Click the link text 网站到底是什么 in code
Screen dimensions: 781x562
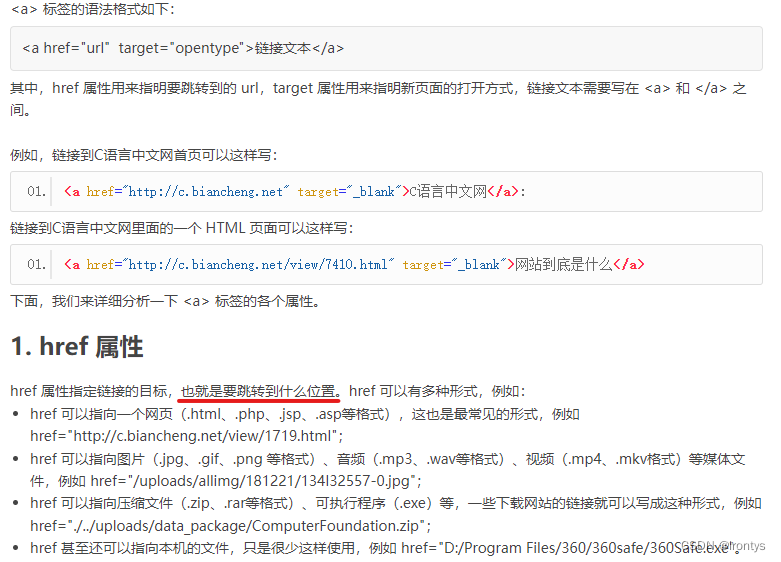click(x=563, y=264)
